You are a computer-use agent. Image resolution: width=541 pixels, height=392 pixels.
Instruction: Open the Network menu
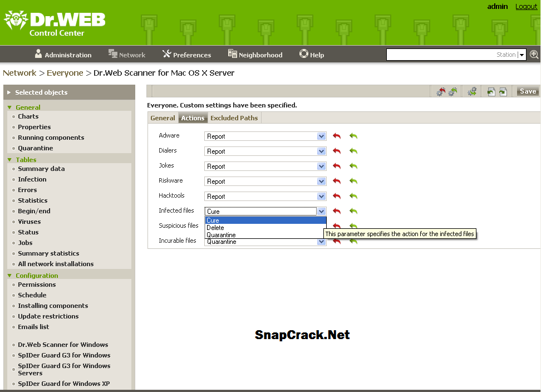tap(127, 55)
